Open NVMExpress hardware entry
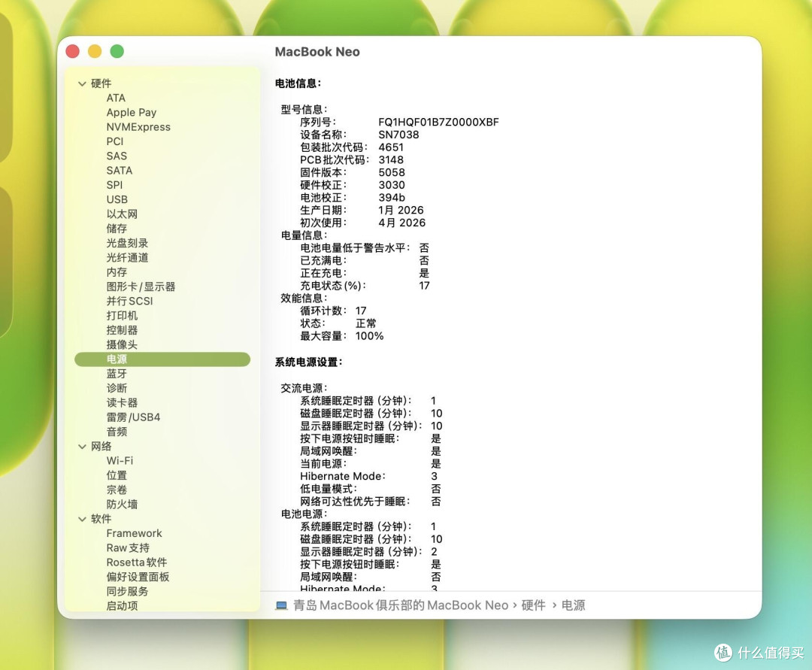 pyautogui.click(x=138, y=127)
